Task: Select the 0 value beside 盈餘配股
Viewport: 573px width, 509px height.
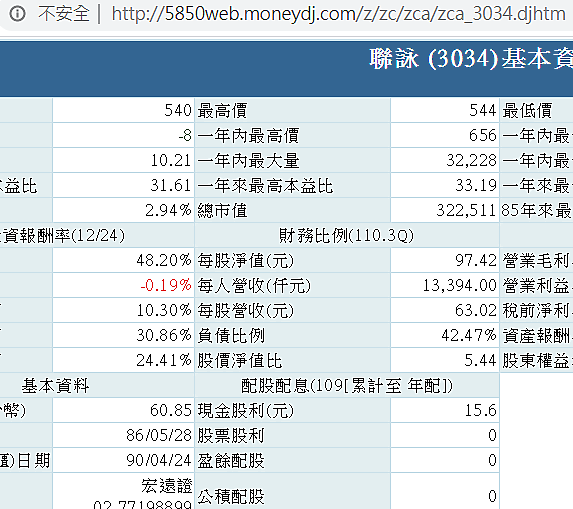Action: coord(492,460)
